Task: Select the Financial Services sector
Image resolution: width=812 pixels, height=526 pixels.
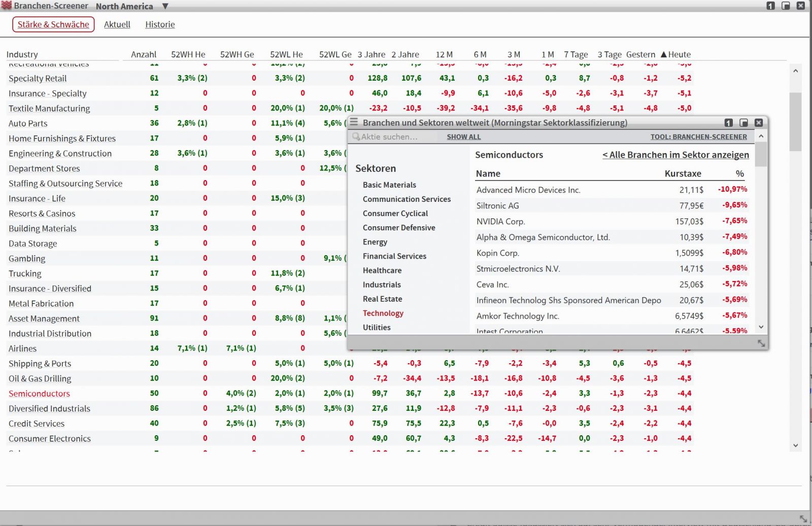Action: point(394,256)
